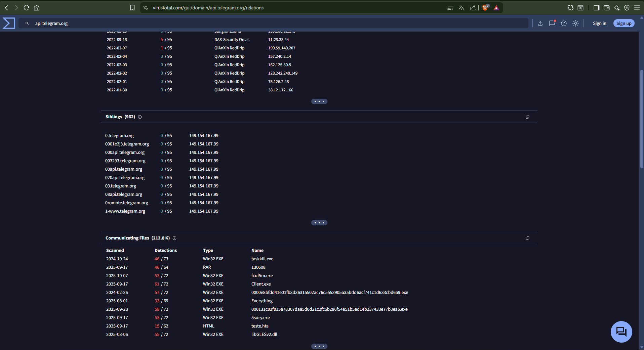Image resolution: width=644 pixels, height=350 pixels.
Task: Open sibling domain 03.telegram.org
Action: (120, 186)
